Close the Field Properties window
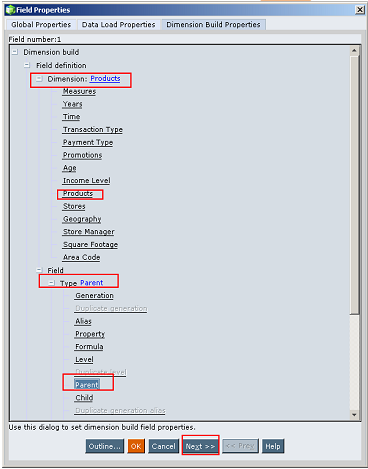This screenshot has height=469, width=368. [x=360, y=10]
